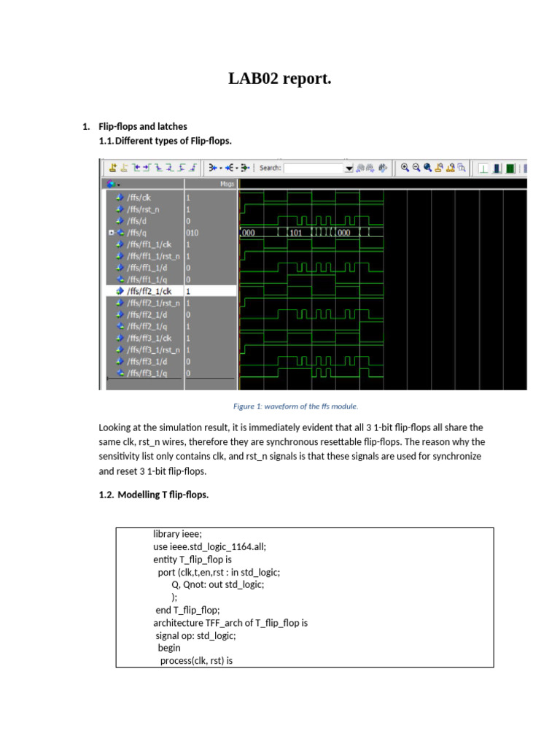
Task: Click the Figure 1 waveform caption
Action: 295,406
